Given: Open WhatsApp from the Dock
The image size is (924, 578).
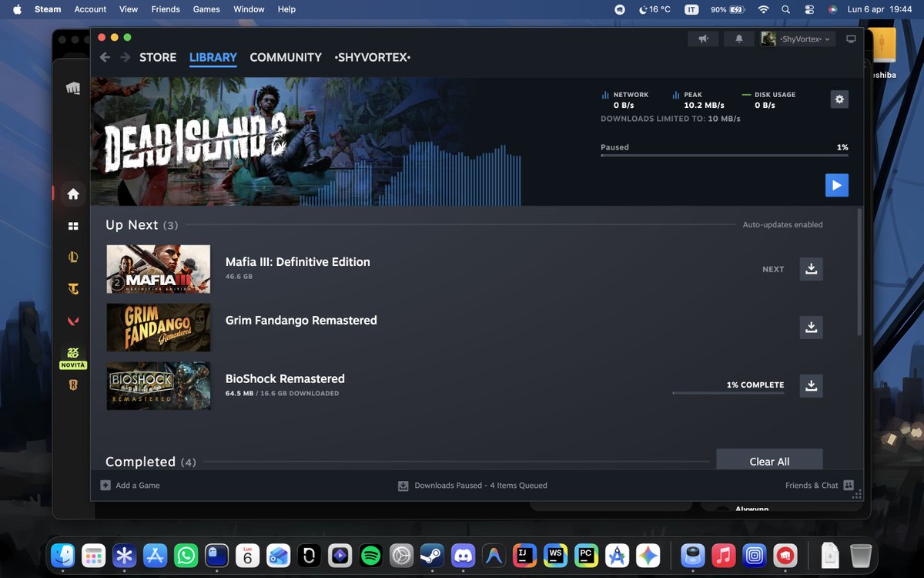Looking at the screenshot, I should (x=186, y=555).
